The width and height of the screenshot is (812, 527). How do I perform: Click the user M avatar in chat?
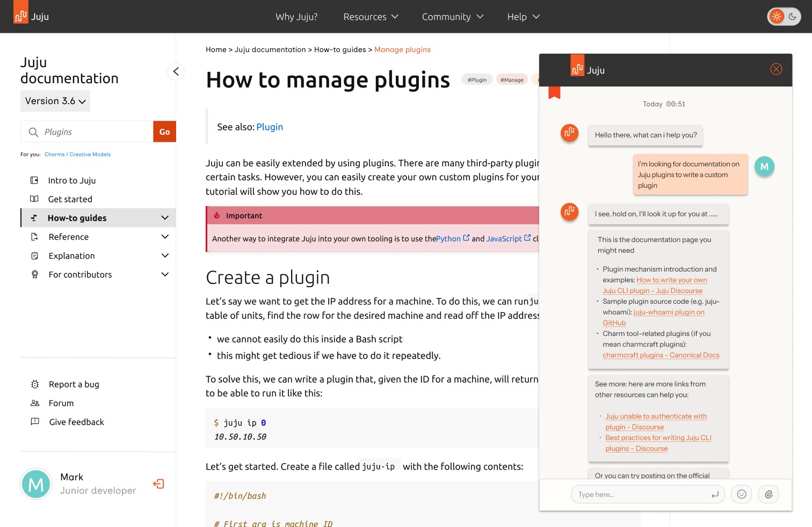[x=764, y=166]
